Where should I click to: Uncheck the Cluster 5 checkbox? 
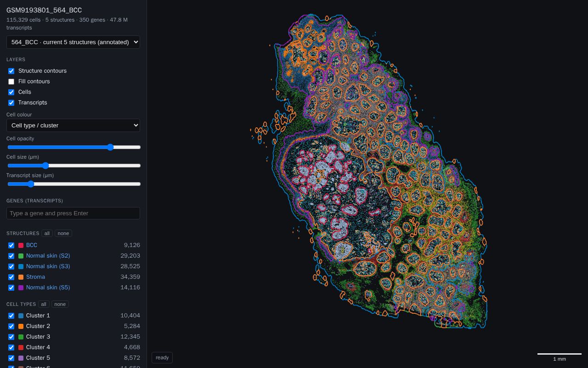click(x=11, y=358)
